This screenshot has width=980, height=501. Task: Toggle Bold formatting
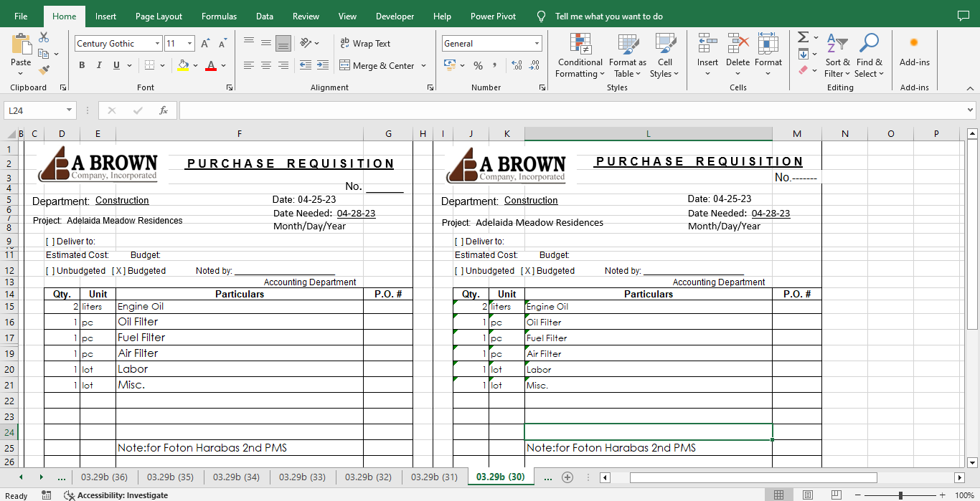(81, 65)
